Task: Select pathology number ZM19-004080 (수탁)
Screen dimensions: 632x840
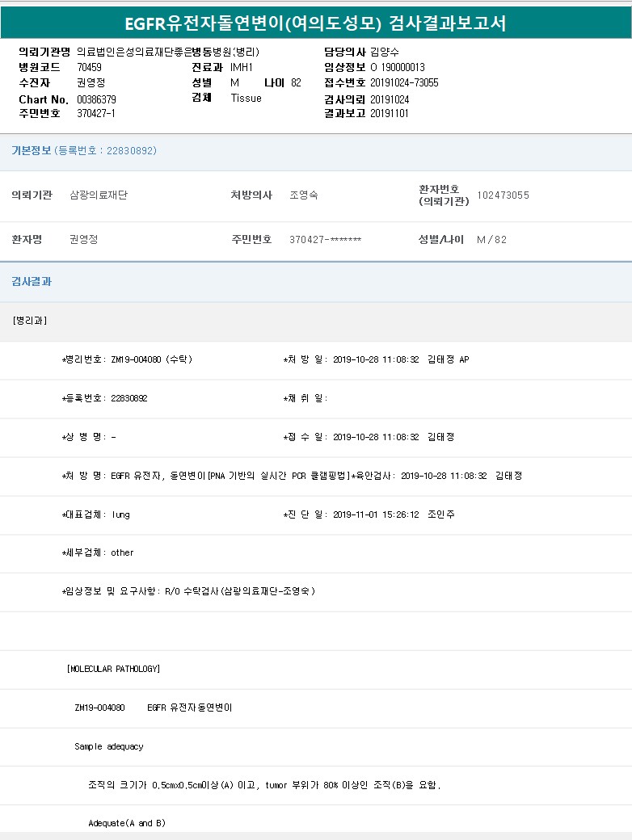Action: (151, 359)
